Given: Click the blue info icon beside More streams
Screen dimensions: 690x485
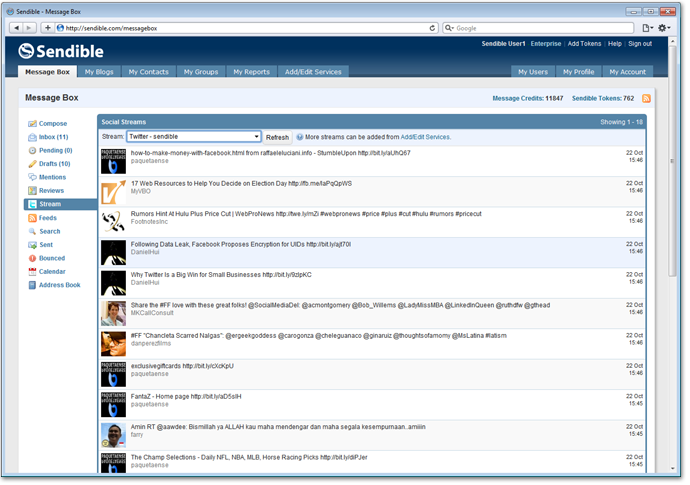Looking at the screenshot, I should 300,137.
